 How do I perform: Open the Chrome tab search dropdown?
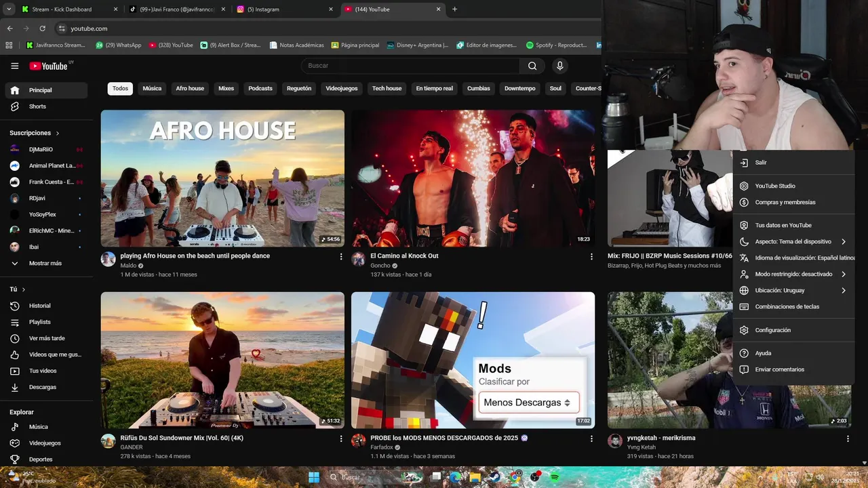coord(9,9)
